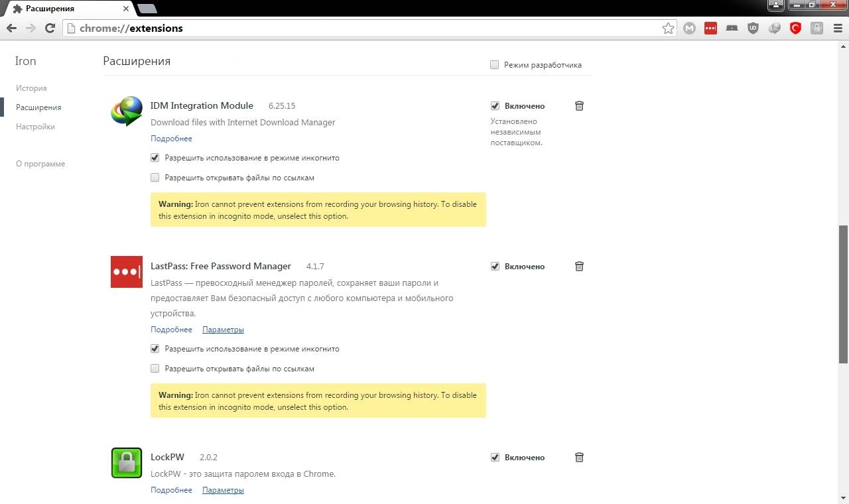
Task: Remove IDM Integration Module via trash
Action: click(579, 105)
